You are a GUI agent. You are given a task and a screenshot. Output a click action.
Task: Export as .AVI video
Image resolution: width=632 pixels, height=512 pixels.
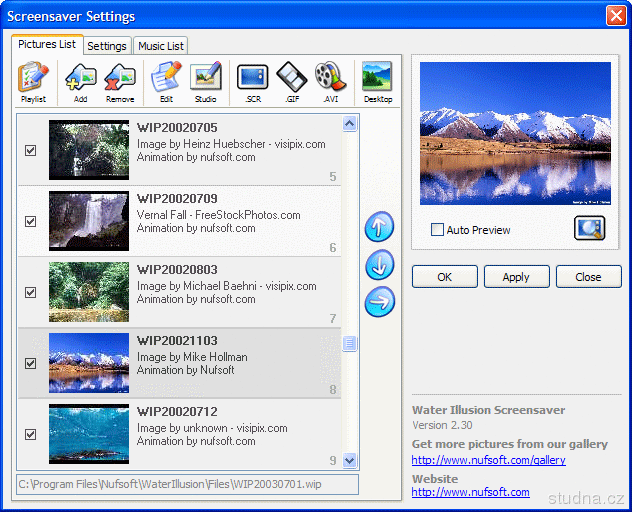[329, 82]
